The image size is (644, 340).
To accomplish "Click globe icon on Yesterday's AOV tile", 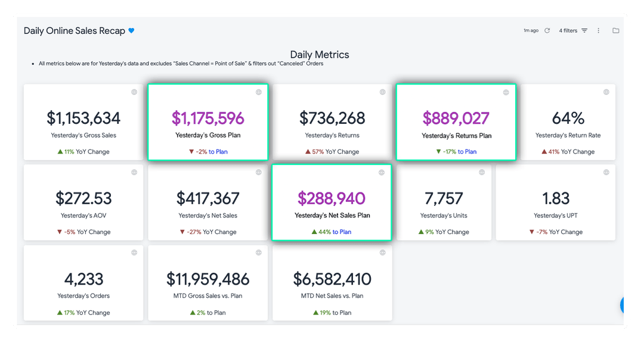I will (134, 172).
